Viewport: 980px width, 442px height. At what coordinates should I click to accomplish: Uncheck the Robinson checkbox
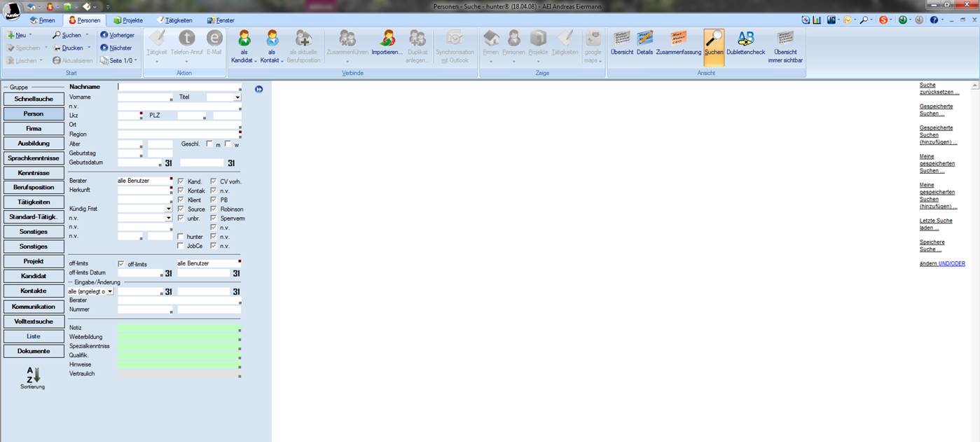pos(214,209)
